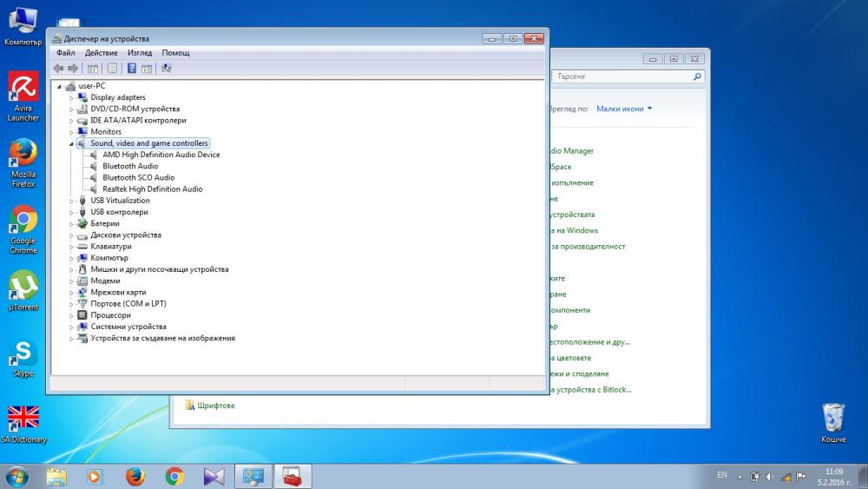Select Портове (COM и LPT) entry

(128, 303)
